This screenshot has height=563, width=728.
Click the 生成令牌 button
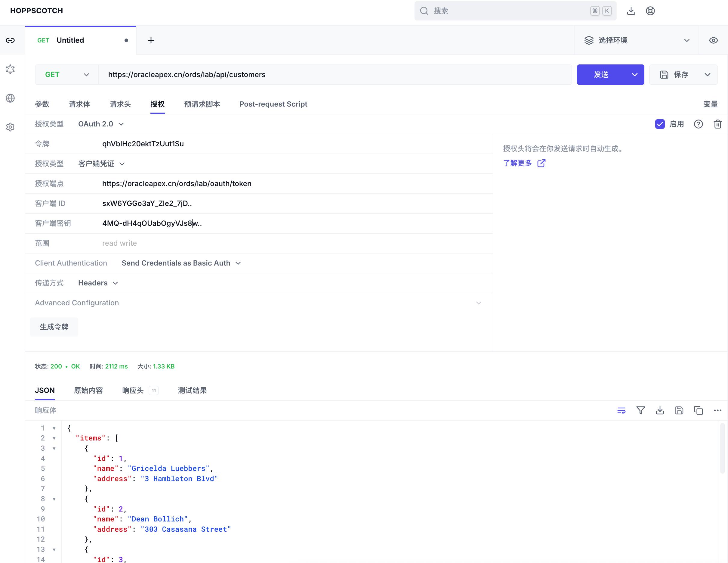pos(54,327)
